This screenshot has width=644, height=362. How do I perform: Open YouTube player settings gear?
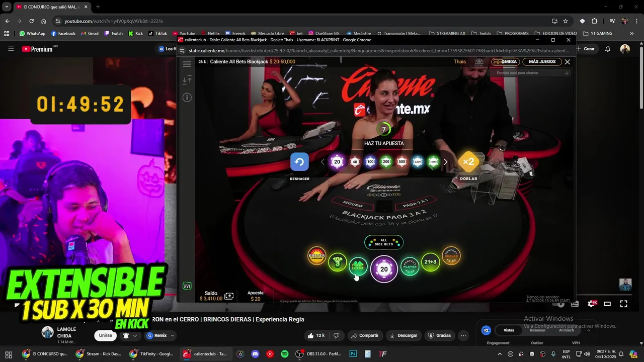pos(591,304)
